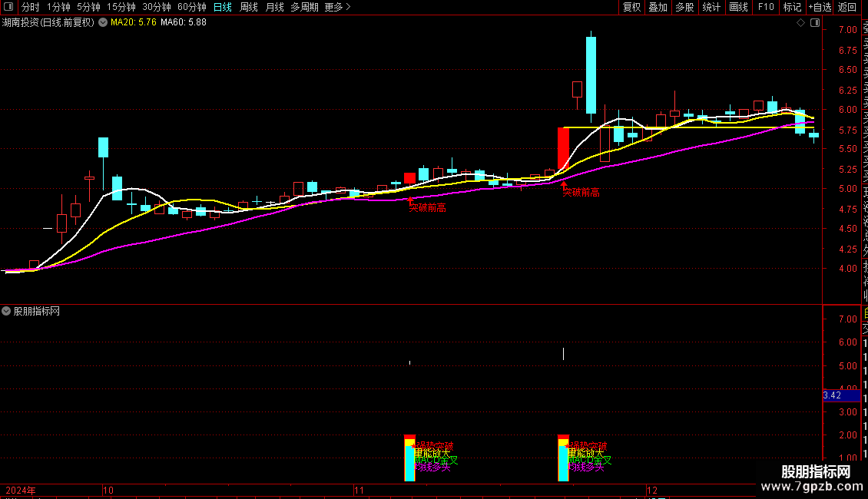Click the 6.00 price axis label
This screenshot has height=499, width=868.
(x=848, y=110)
